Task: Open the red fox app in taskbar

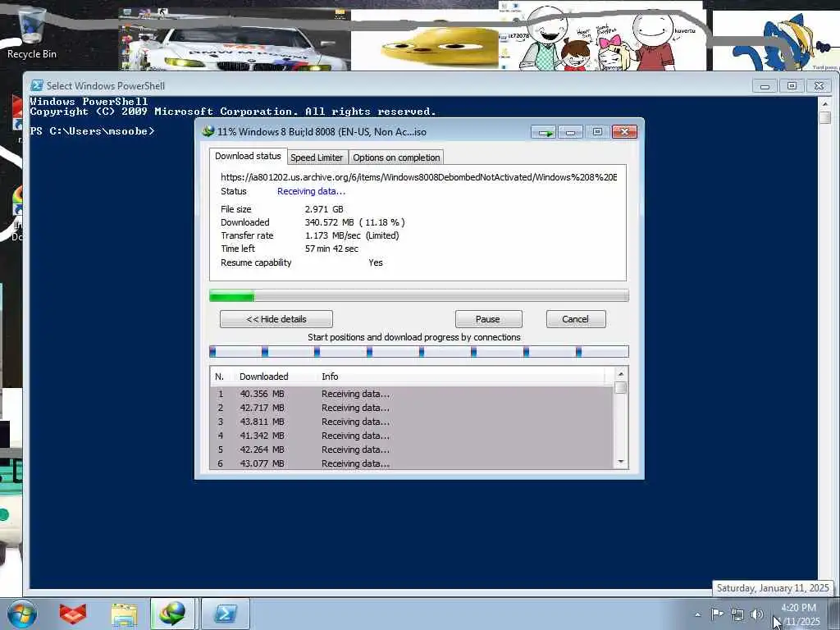Action: pyautogui.click(x=73, y=614)
